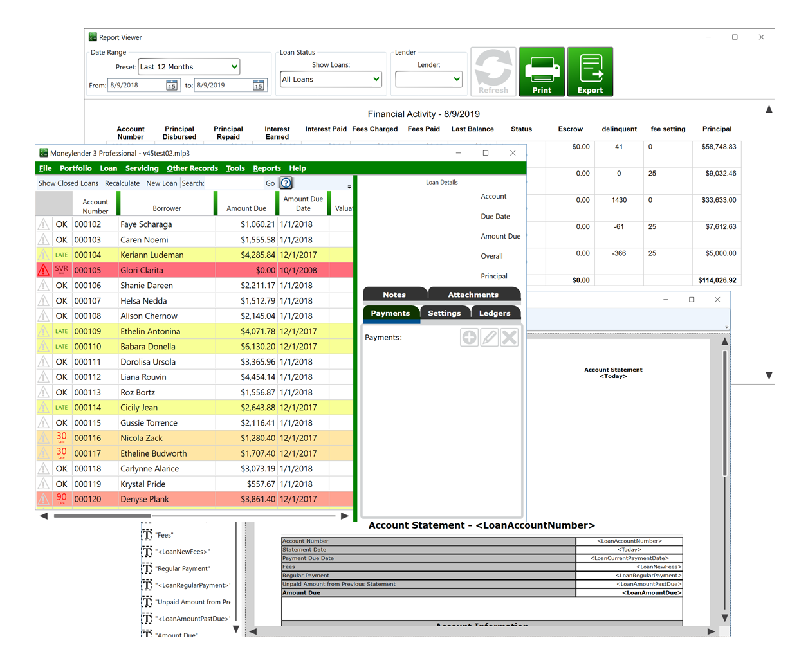
Task: Select the Caren Noemi loan row
Action: pos(194,240)
